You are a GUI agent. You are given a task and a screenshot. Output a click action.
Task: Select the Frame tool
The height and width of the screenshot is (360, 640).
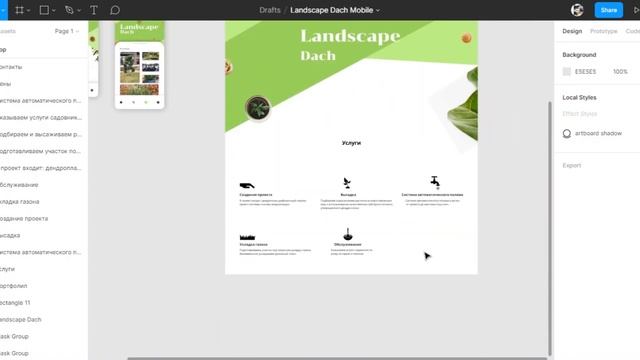pos(19,10)
